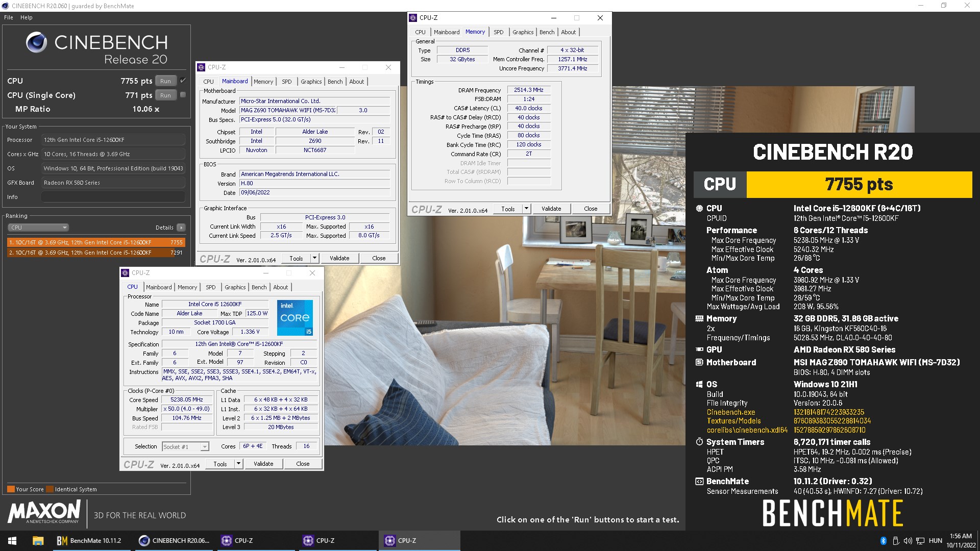Switch to SPD tab in Memory CPU-Z window
This screenshot has height=551, width=980.
point(499,32)
